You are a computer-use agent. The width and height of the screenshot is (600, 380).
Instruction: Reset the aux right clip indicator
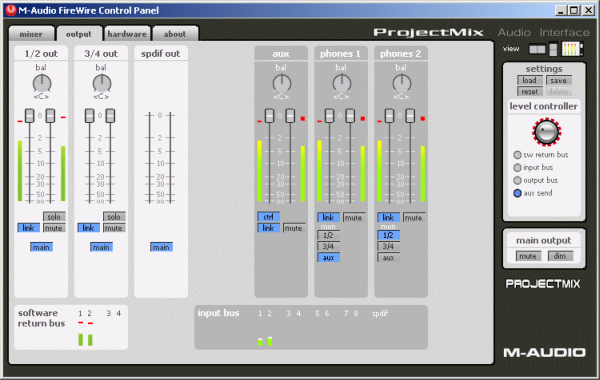pos(303,119)
